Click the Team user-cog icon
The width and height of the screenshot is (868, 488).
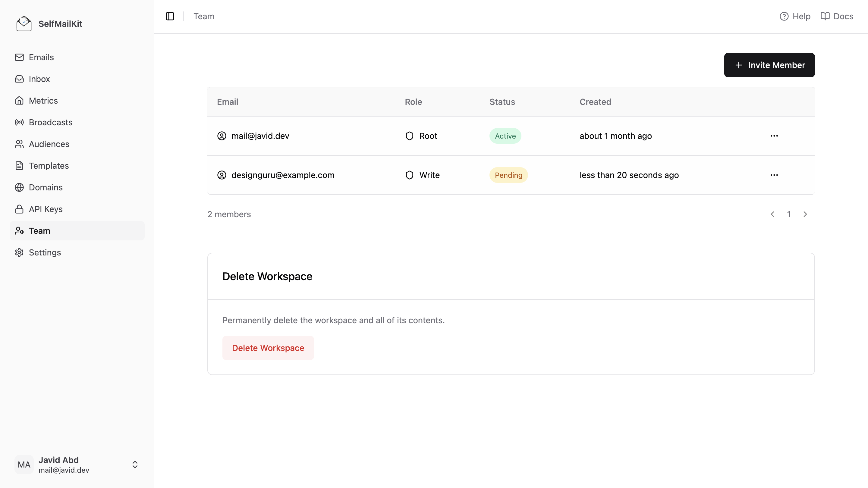(19, 231)
